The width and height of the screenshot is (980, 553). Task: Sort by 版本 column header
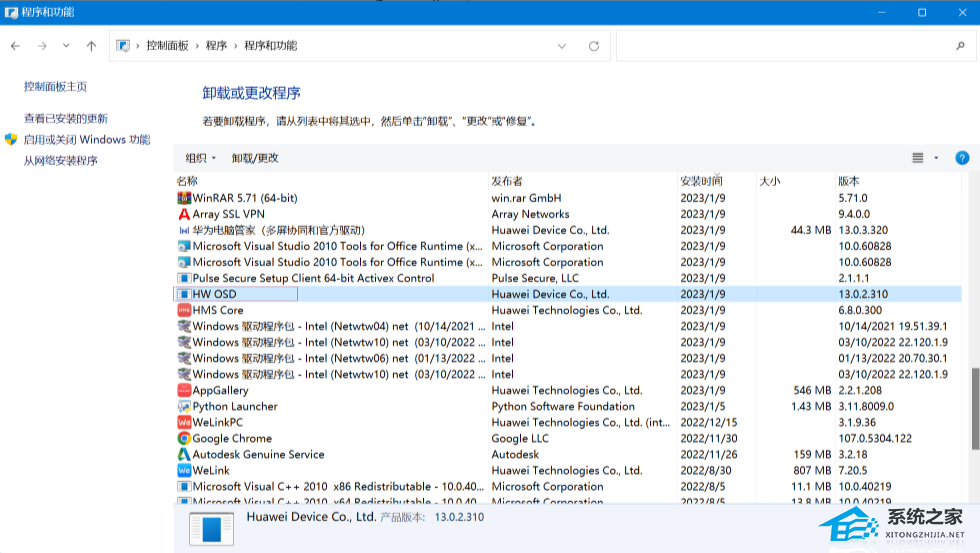coord(849,181)
